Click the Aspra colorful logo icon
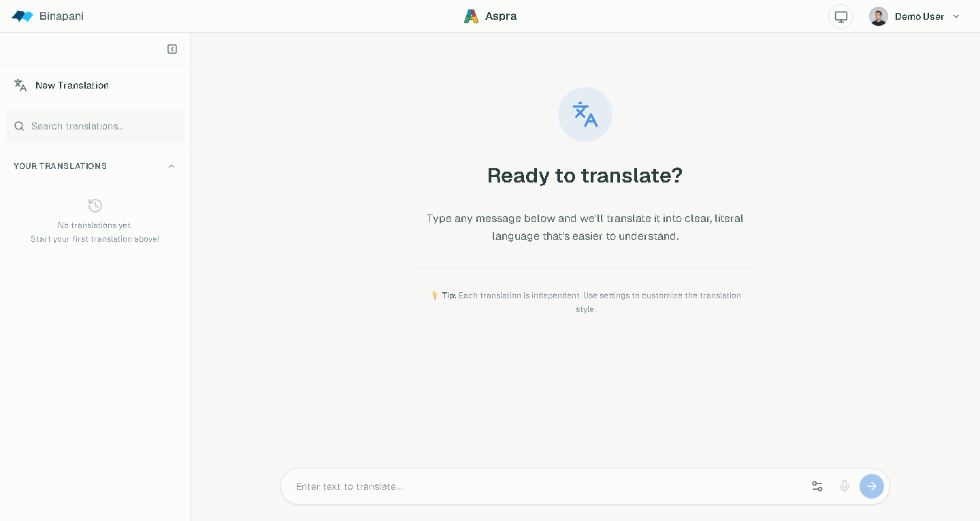Screen dimensions: 980x521 pyautogui.click(x=471, y=16)
